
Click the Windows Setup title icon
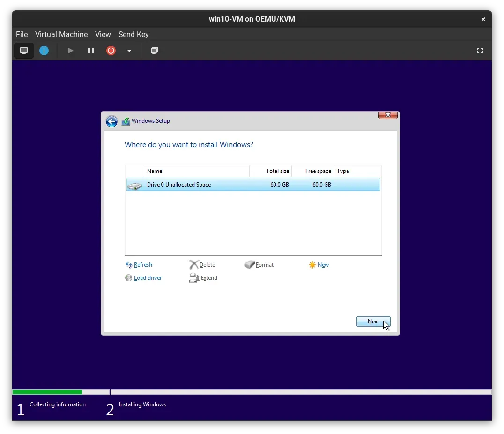point(126,121)
